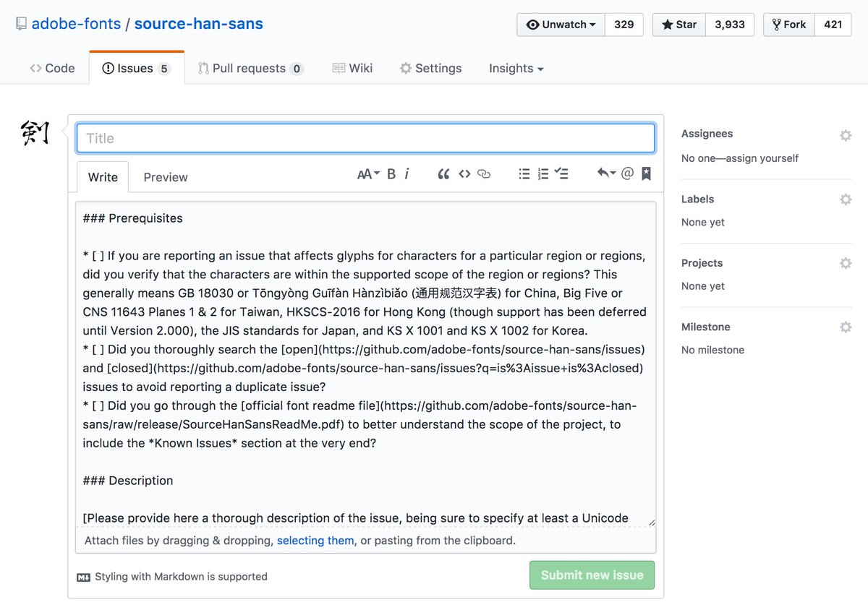868x610 pixels.
Task: Click the Title input field
Action: click(x=365, y=137)
